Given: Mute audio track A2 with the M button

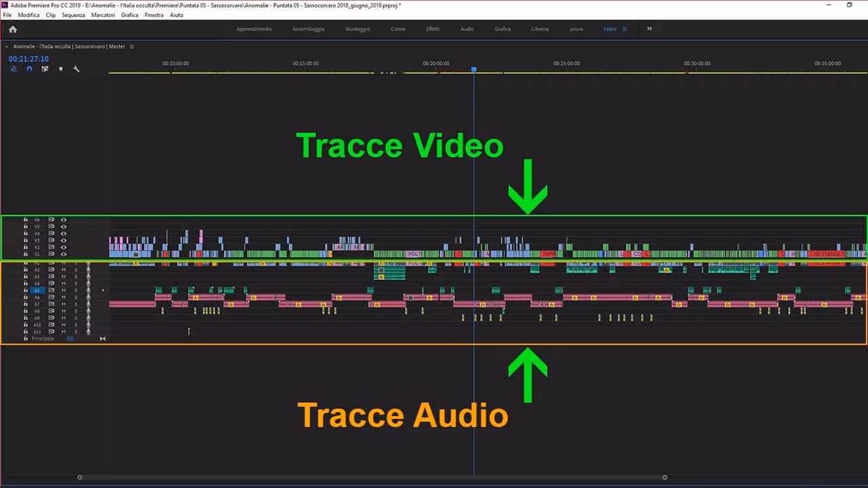Looking at the screenshot, I should click(63, 269).
